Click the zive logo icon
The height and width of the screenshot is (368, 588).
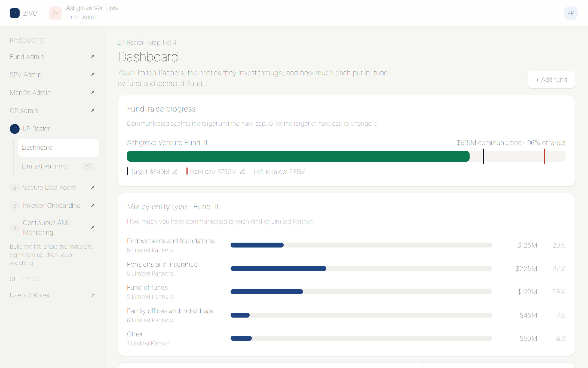(15, 13)
